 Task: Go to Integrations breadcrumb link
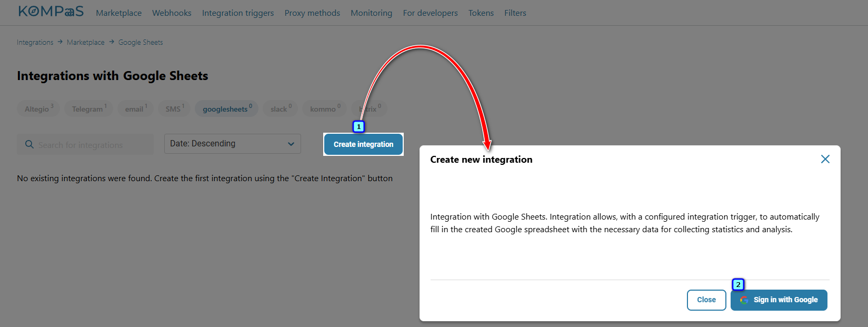click(35, 42)
